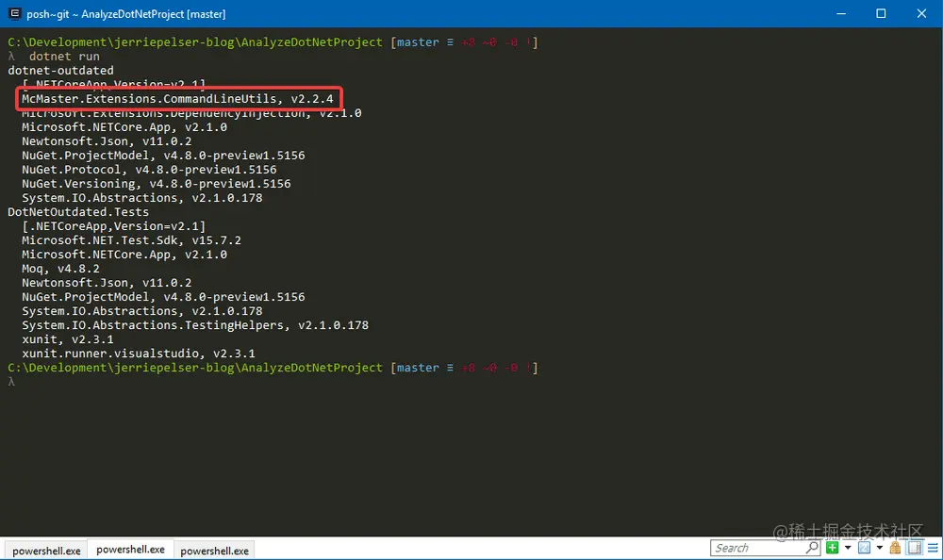Click the 'Microsoft.NET.Test.Sdk, v15.7.2' line
The image size is (943, 560).
[x=131, y=240]
